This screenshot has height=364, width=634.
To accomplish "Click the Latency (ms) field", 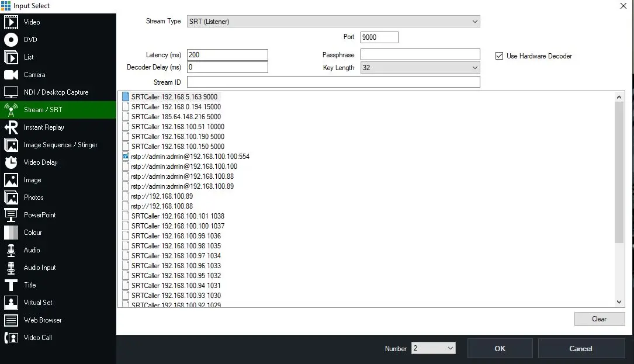I will [x=227, y=54].
